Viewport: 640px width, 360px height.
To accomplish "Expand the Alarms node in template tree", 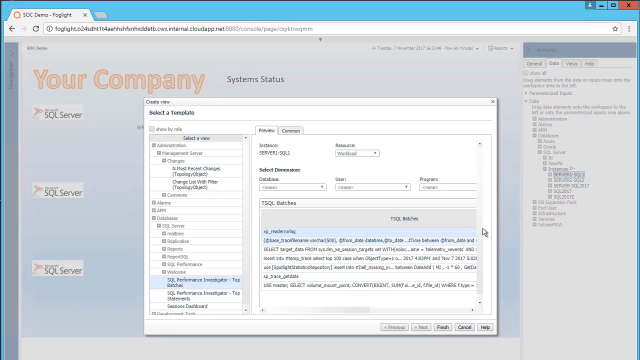I will (x=154, y=202).
